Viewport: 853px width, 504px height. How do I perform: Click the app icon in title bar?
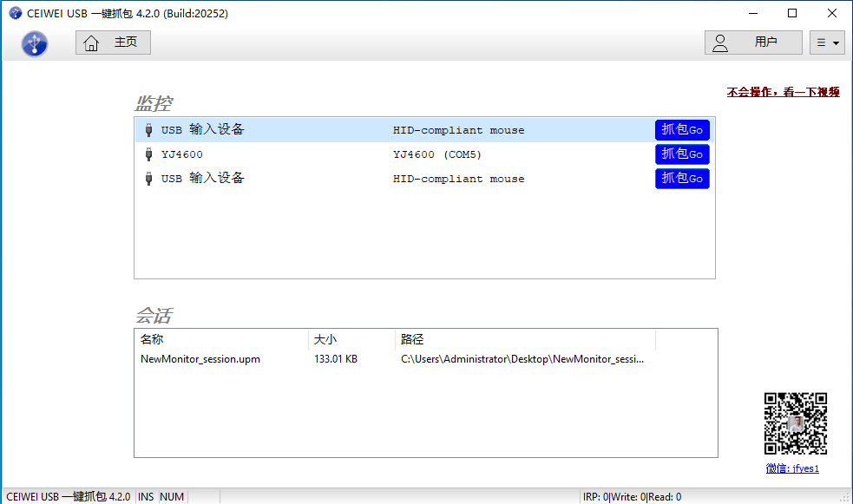point(15,13)
